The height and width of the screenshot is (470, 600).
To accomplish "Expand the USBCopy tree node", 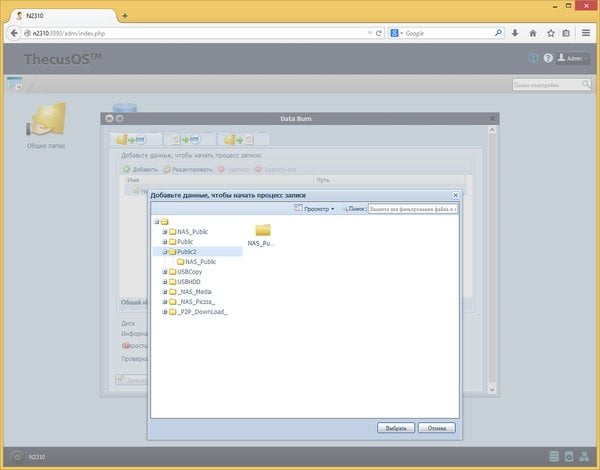I will 165,272.
